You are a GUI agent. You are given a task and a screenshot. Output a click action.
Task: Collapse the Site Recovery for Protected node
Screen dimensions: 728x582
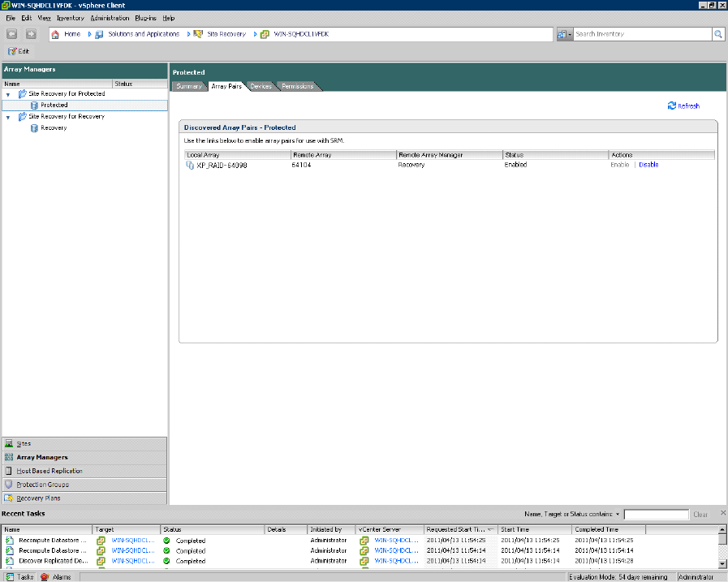coord(8,94)
